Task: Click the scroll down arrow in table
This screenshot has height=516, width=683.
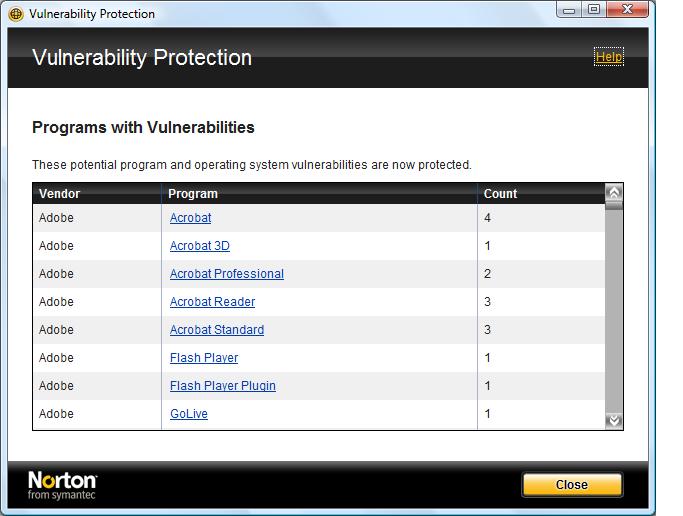Action: click(614, 421)
